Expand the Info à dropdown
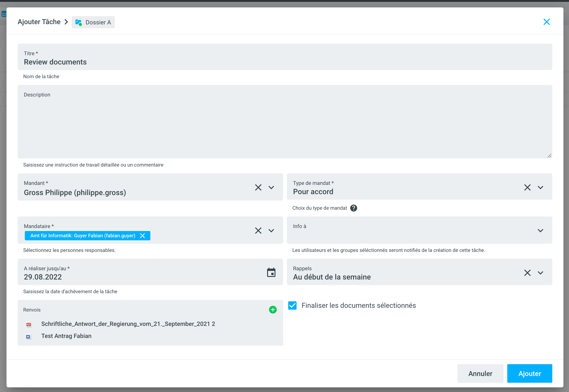Viewport: 569px width, 392px height. coord(540,230)
